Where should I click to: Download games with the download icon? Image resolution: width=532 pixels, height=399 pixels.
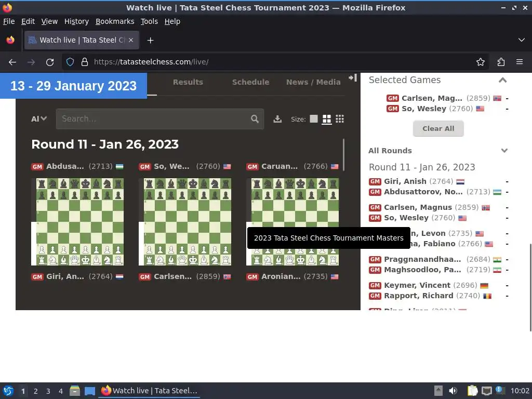coord(277,119)
